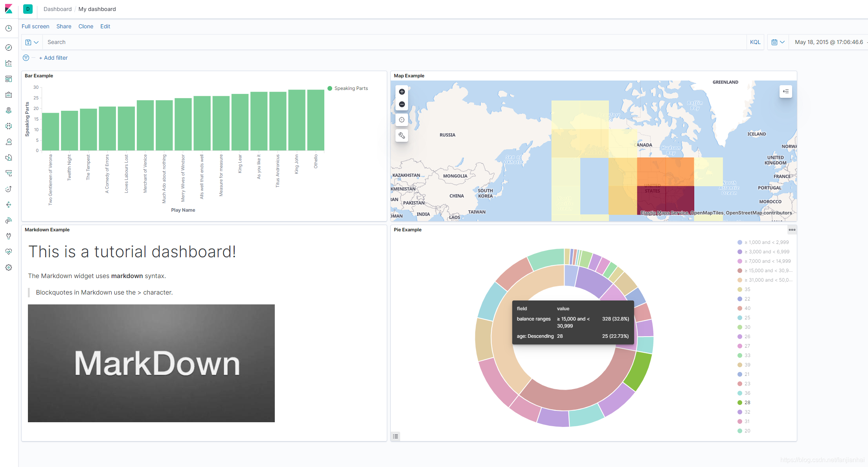Image resolution: width=868 pixels, height=467 pixels.
Task: Toggle legend ≥ 31,000 and < 50,0…
Action: click(765, 280)
